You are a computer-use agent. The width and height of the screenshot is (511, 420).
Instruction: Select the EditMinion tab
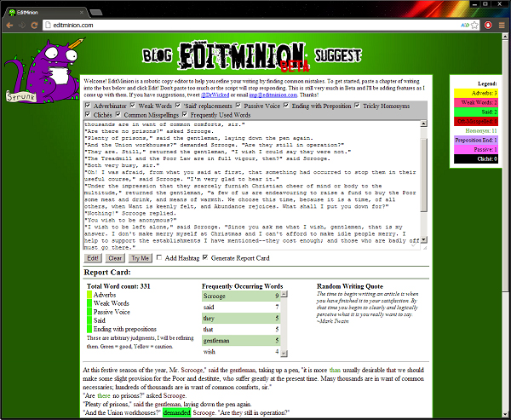pos(46,13)
